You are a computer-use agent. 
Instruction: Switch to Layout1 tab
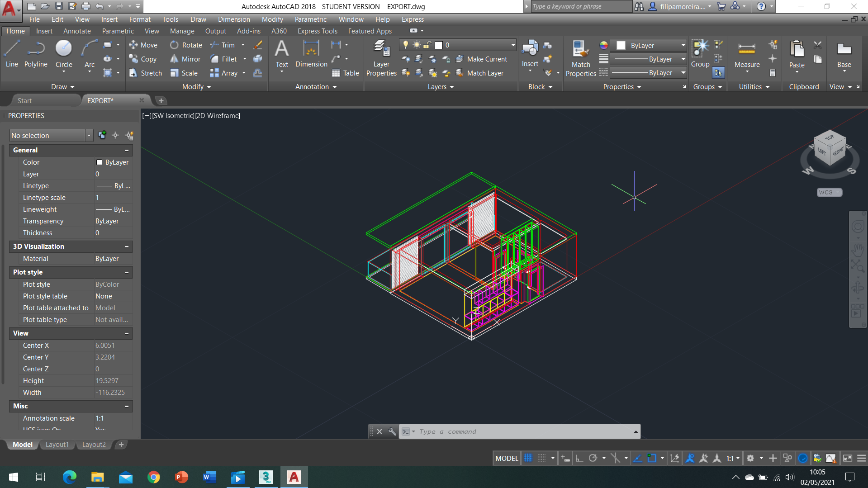pyautogui.click(x=57, y=445)
